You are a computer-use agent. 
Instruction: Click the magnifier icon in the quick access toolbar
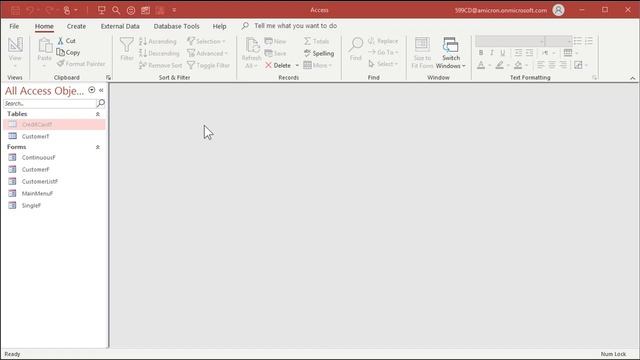[116, 10]
